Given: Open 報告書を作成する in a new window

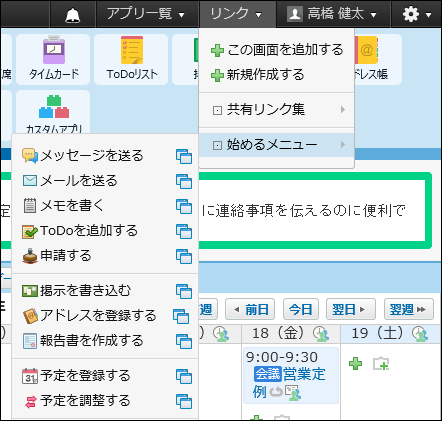Looking at the screenshot, I should [x=184, y=341].
